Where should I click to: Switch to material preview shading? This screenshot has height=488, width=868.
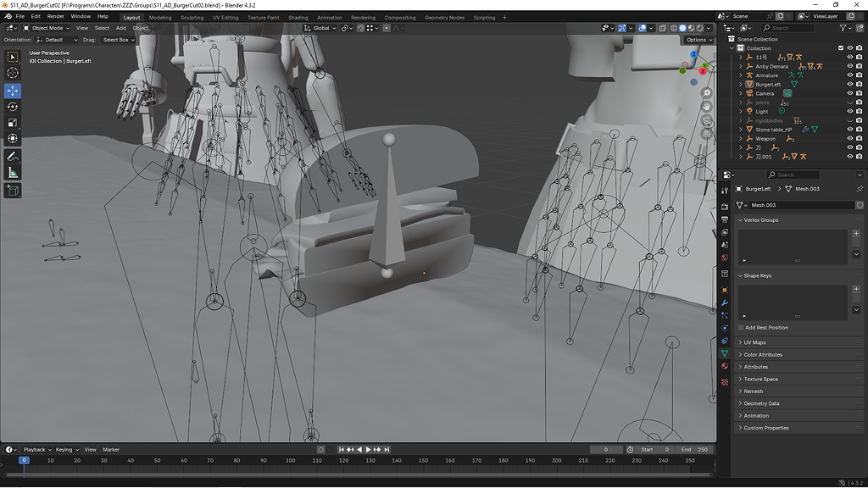[692, 28]
